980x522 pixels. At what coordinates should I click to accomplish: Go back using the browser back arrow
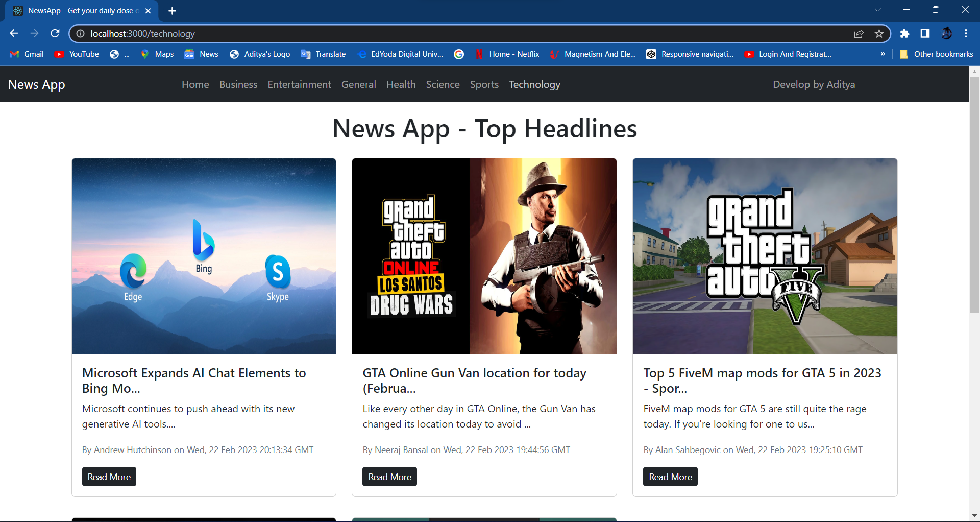14,34
